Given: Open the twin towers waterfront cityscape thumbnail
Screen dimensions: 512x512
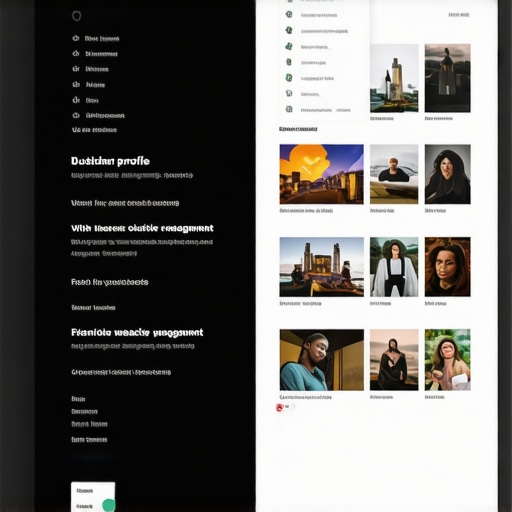Looking at the screenshot, I should 321,267.
